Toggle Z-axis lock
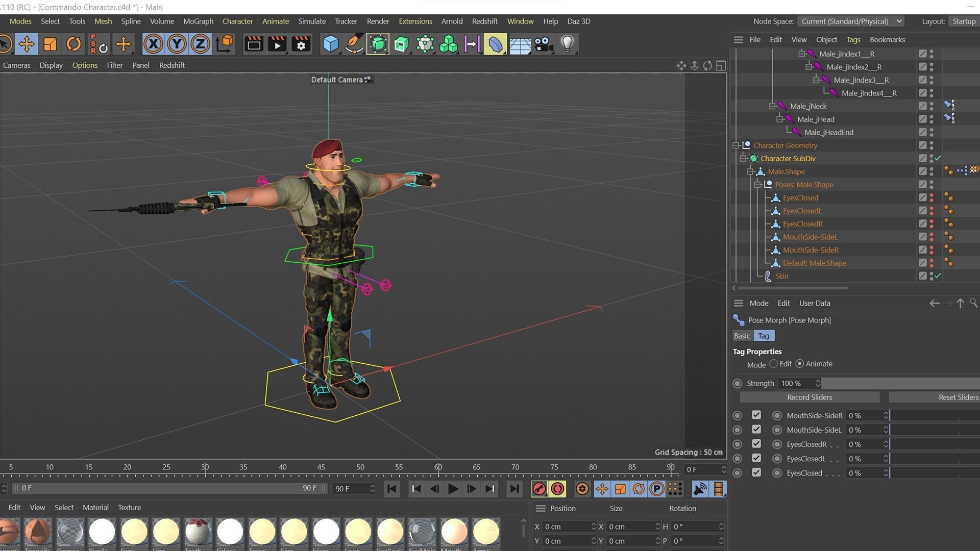 point(200,44)
